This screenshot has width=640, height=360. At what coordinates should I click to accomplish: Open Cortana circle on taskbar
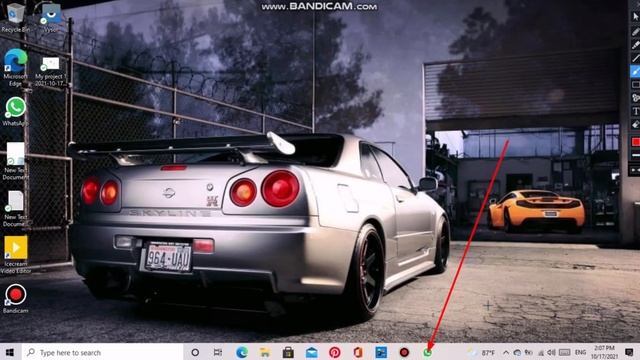pos(195,352)
